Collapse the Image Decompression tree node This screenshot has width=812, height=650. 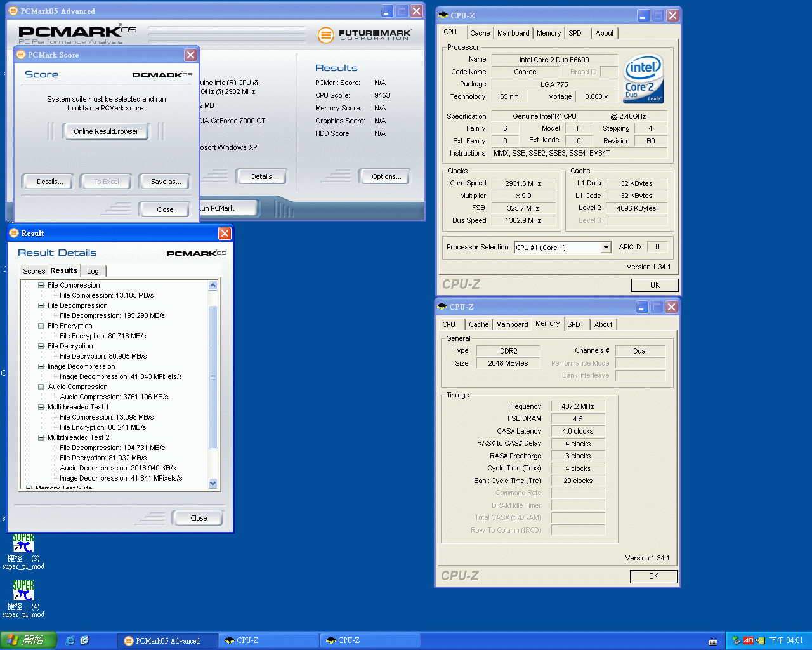(x=41, y=366)
